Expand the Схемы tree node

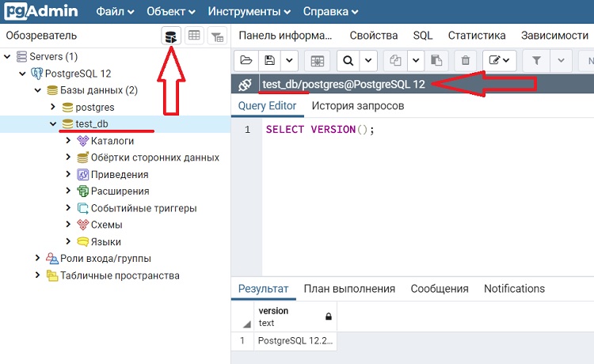tap(69, 225)
